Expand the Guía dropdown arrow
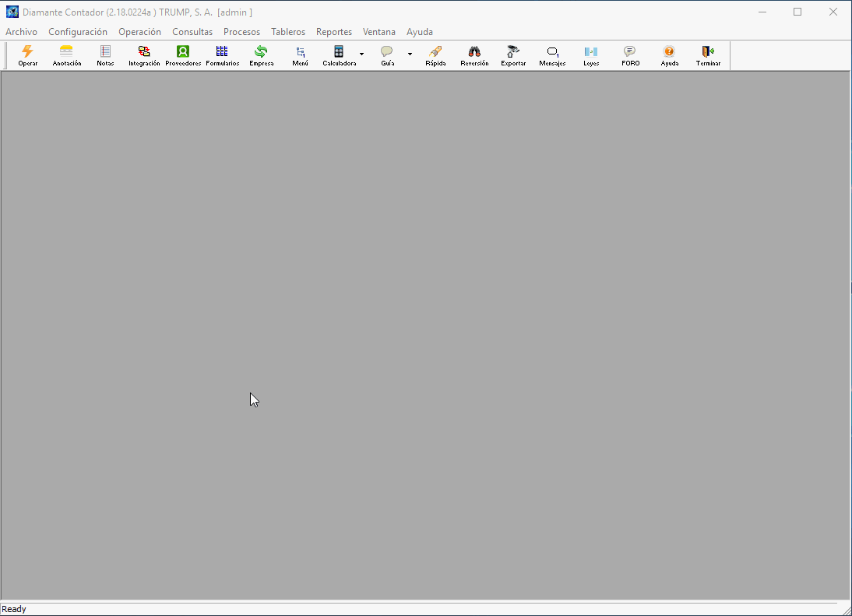 (x=410, y=55)
